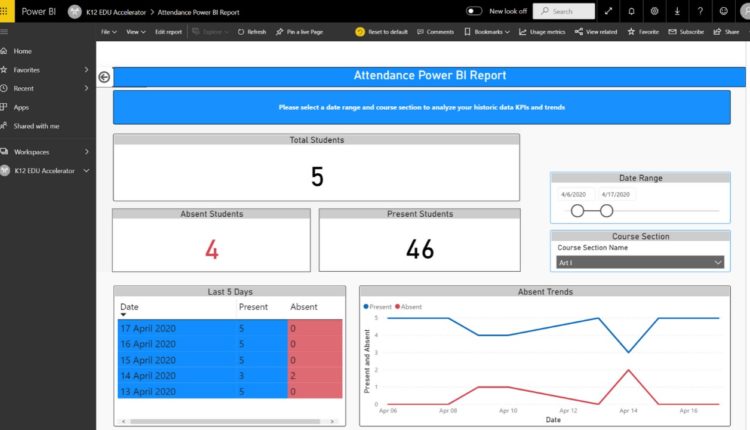The height and width of the screenshot is (430, 750).
Task: Click the Subscribe button
Action: pyautogui.click(x=685, y=32)
